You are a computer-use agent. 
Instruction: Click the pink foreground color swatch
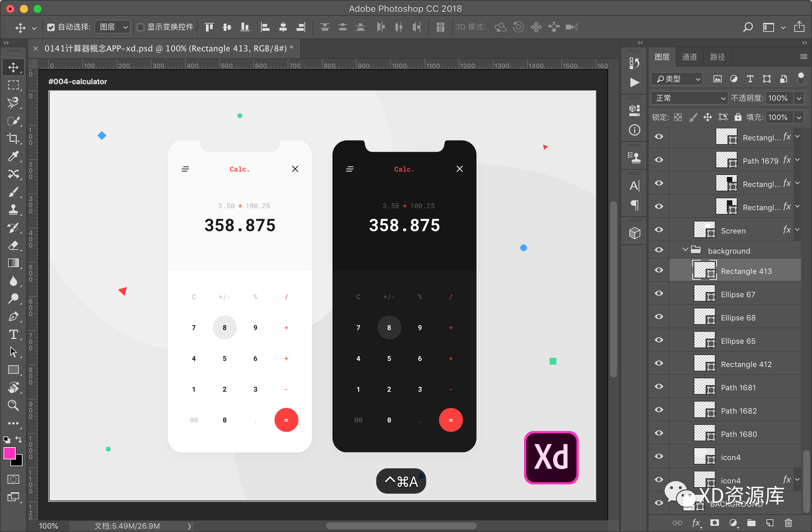pyautogui.click(x=9, y=453)
